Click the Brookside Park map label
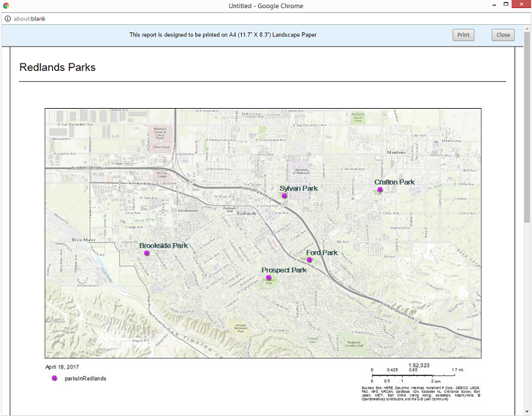 (164, 245)
